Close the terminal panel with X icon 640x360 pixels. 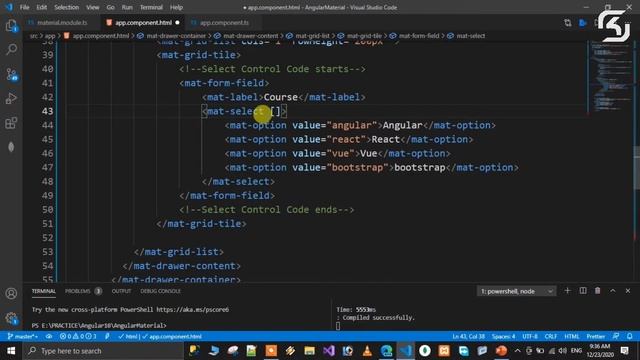[x=628, y=291]
